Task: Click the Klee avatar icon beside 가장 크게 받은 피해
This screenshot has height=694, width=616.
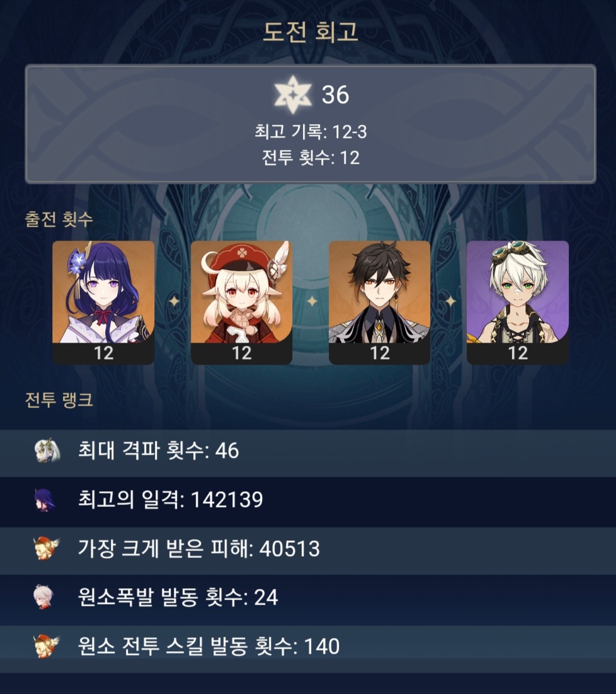Action: [x=46, y=549]
